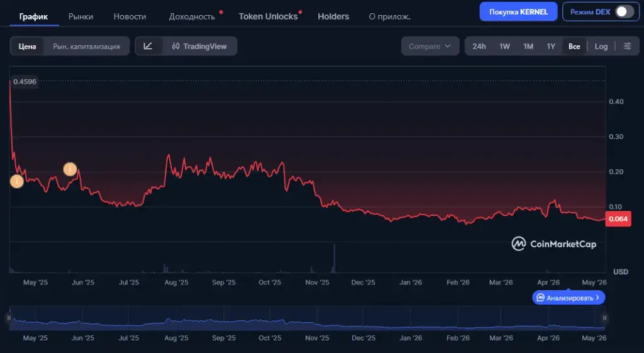Open the Новости tab
Viewport: 644px width, 353px height.
pyautogui.click(x=130, y=16)
